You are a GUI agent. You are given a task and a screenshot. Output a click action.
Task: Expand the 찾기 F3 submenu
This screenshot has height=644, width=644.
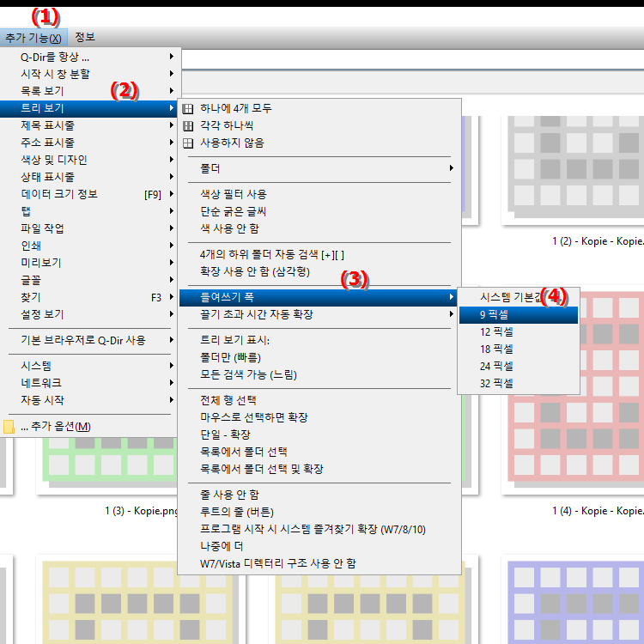(x=88, y=298)
